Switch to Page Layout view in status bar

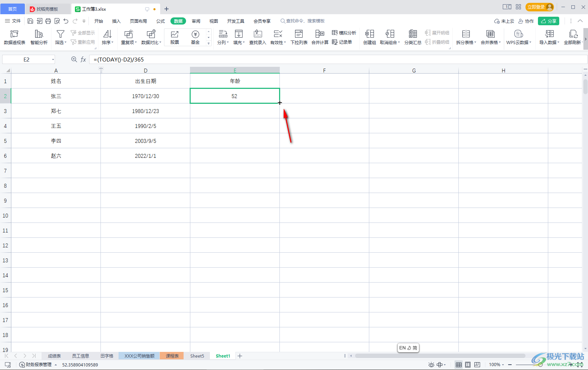coord(468,365)
